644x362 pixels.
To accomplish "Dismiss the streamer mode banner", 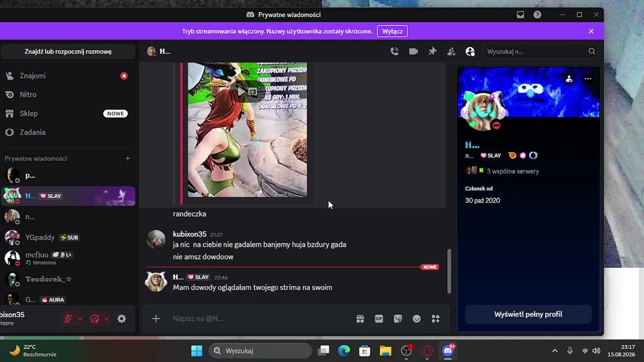I will click(x=591, y=31).
